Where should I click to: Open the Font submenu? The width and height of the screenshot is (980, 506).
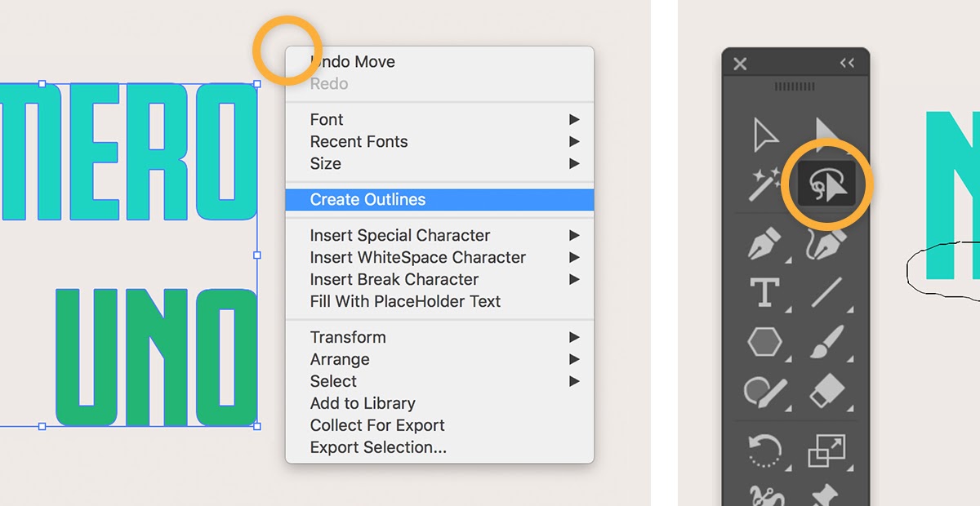pos(439,120)
